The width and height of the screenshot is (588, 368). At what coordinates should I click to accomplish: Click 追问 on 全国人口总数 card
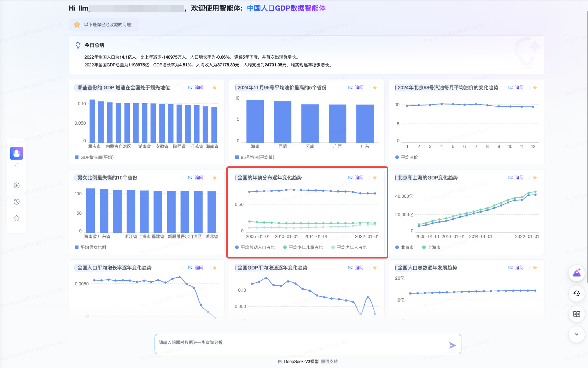(x=516, y=268)
